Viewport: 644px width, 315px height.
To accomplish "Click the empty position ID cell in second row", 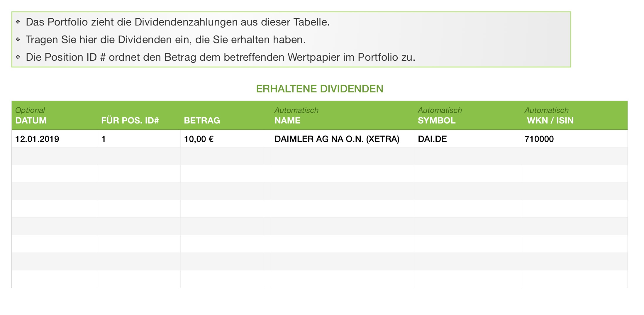I will click(139, 156).
